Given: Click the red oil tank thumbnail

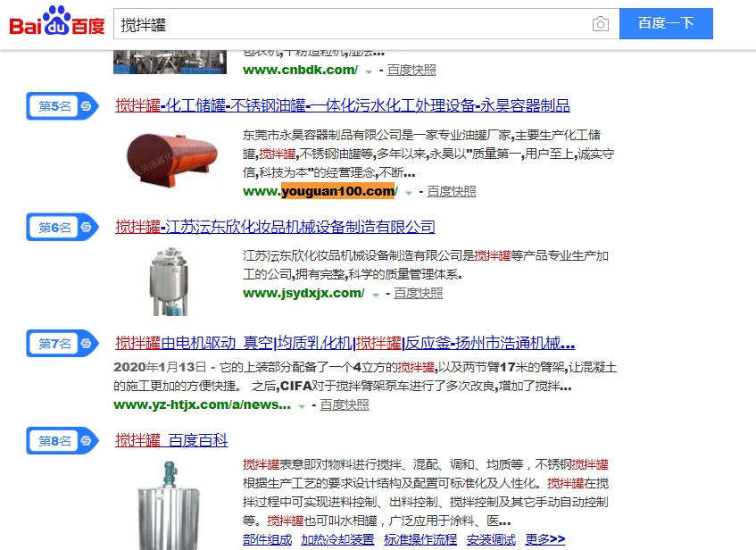Looking at the screenshot, I should (170, 158).
